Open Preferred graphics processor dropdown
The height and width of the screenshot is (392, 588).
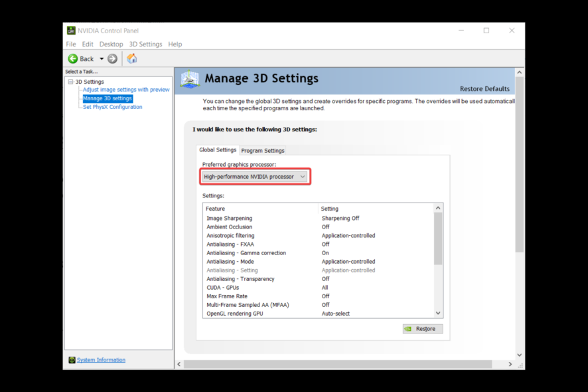point(255,177)
